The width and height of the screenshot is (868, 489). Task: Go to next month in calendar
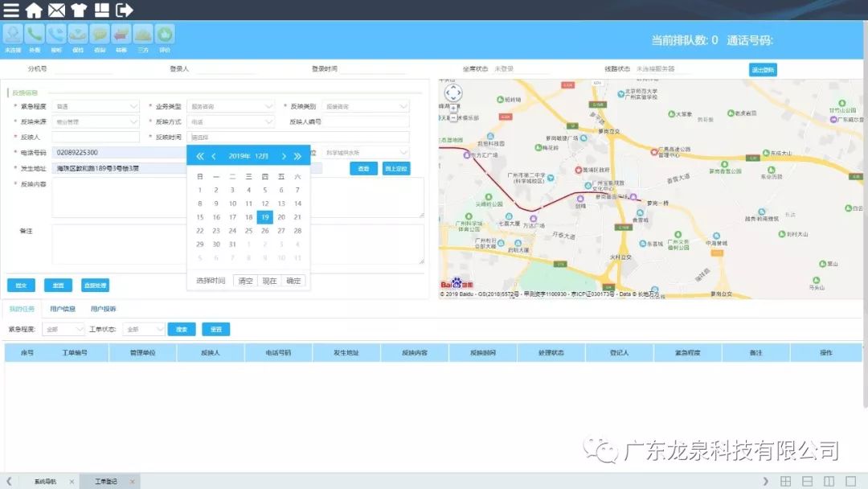284,156
